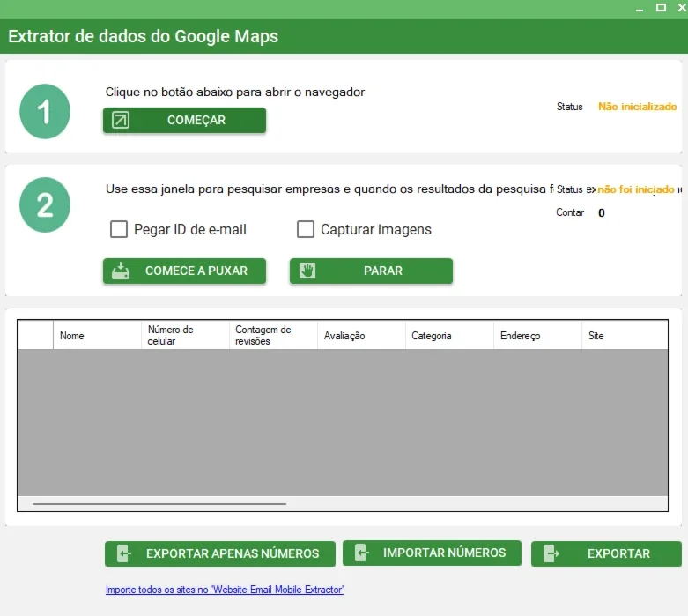This screenshot has height=616, width=688.
Task: Enable the Pegar ID de e-mail checkbox
Action: pos(118,229)
